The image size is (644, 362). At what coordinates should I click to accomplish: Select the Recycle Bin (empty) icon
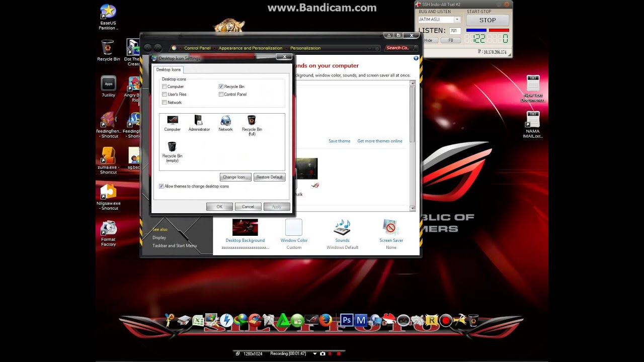[172, 152]
